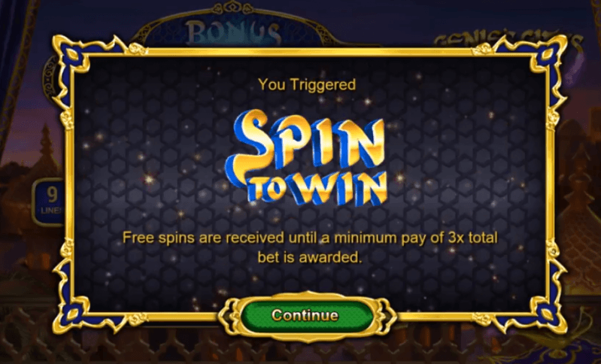
Task: Click the ornament atop the Bonus arch
Action: tap(232, 8)
